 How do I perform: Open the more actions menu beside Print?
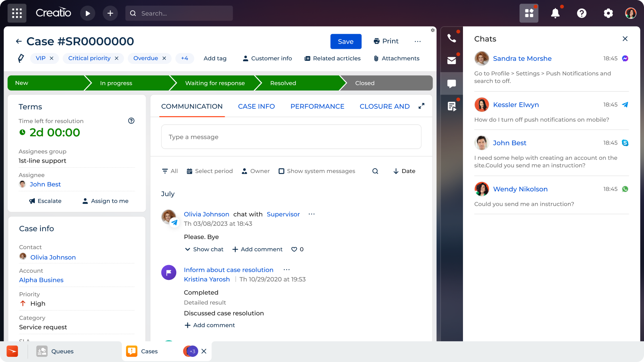[x=418, y=41]
